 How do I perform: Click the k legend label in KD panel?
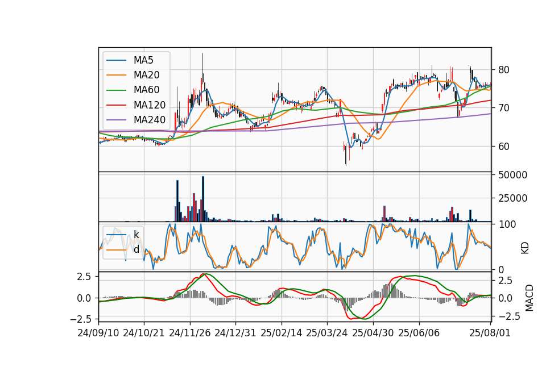click(x=136, y=235)
